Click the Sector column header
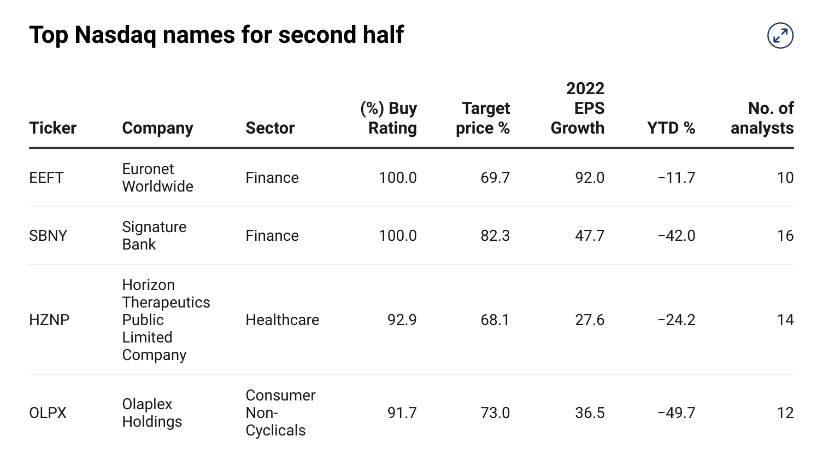This screenshot has width=821, height=449. coord(270,128)
